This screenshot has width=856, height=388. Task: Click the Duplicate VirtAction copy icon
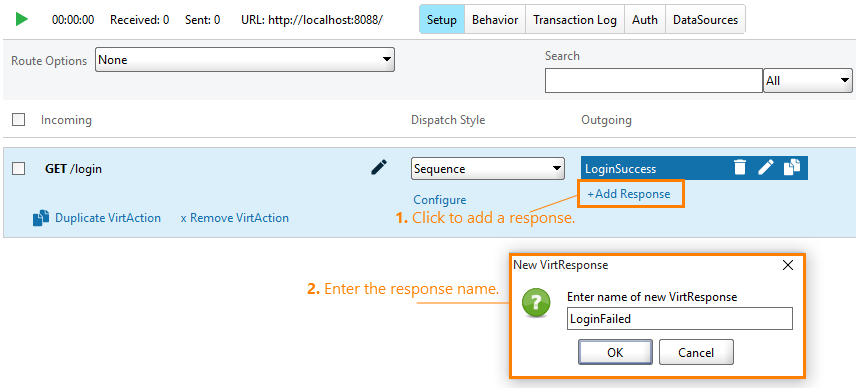click(41, 218)
